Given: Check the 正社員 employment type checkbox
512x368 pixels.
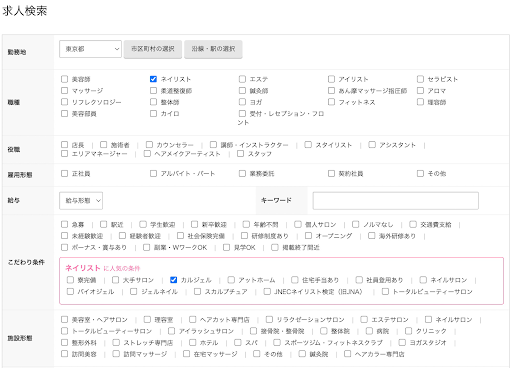Looking at the screenshot, I should 64,173.
